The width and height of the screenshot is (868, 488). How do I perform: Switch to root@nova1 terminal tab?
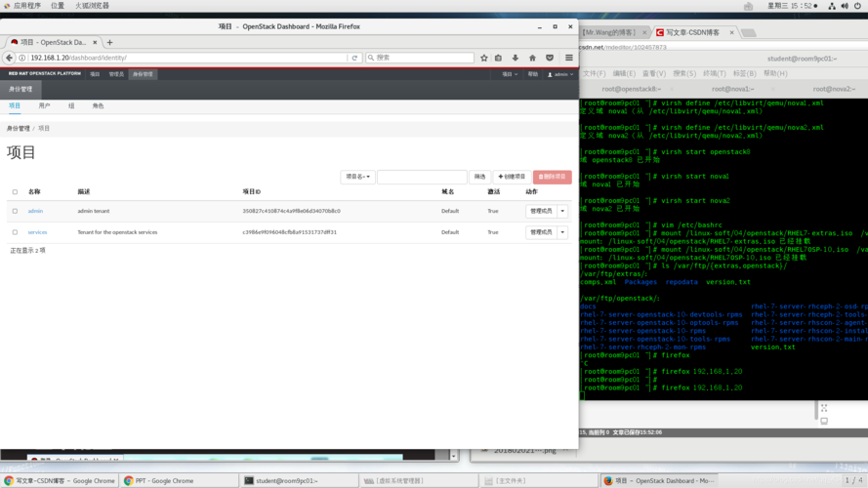(733, 89)
